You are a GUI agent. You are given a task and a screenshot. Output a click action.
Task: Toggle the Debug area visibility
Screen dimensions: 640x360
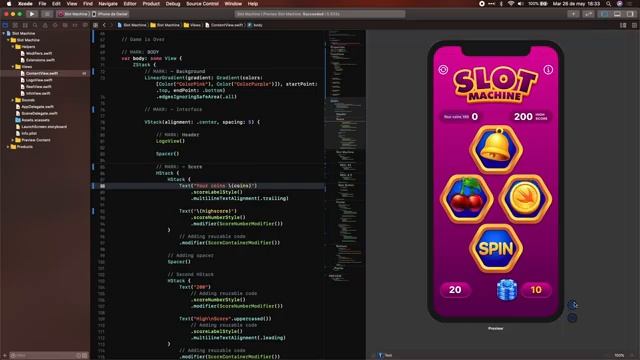click(x=617, y=14)
